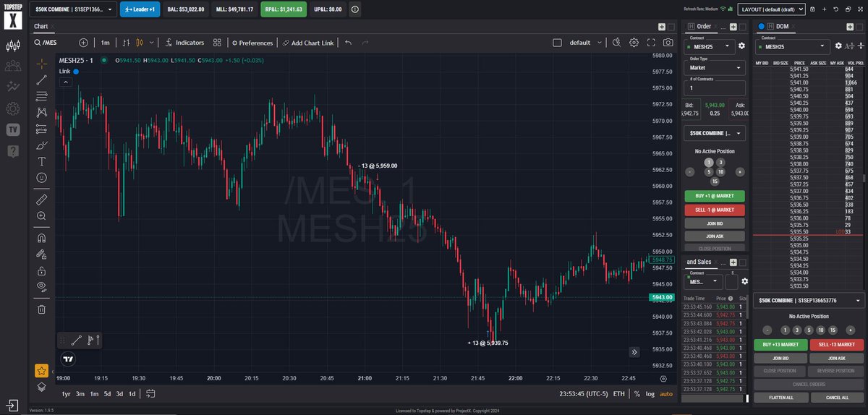The width and height of the screenshot is (868, 415).
Task: Switch to the Chart tab
Action: (x=42, y=26)
